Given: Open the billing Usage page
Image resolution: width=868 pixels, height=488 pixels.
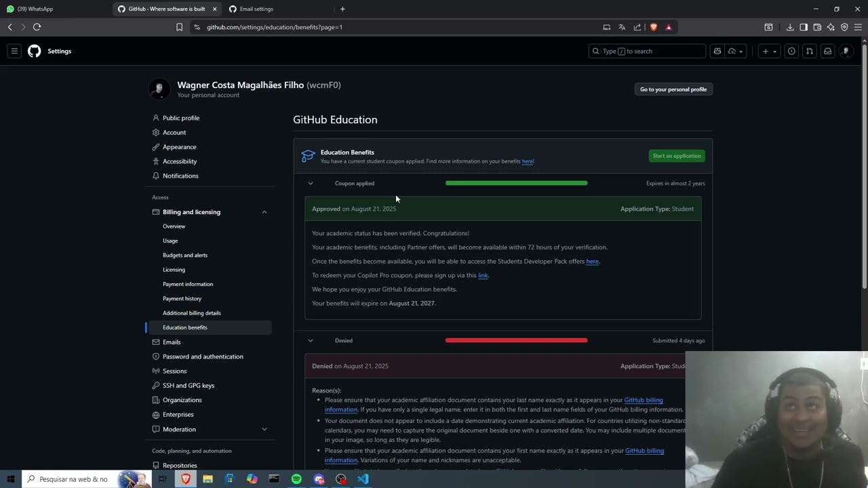Looking at the screenshot, I should click(x=170, y=241).
